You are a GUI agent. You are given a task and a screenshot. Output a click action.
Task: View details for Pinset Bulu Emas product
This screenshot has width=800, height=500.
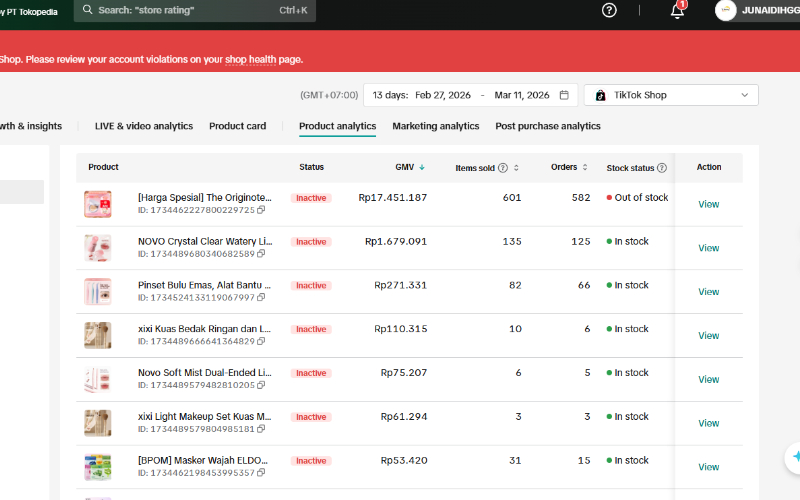[x=709, y=292]
